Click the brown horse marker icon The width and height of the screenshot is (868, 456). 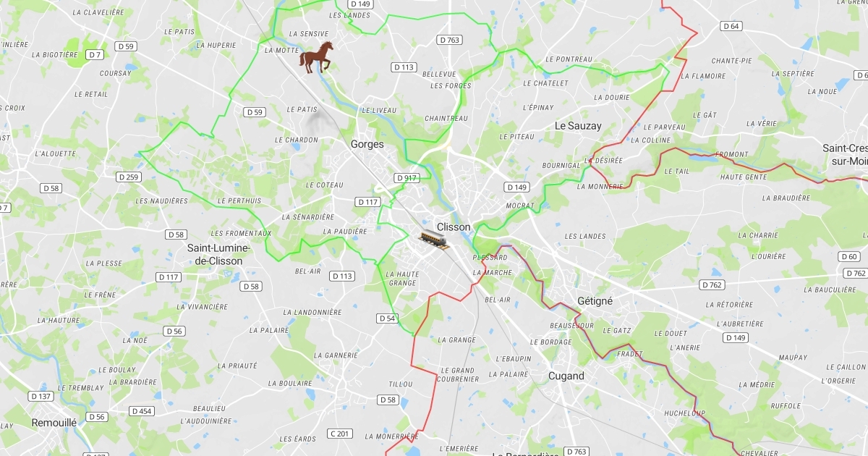tap(316, 57)
